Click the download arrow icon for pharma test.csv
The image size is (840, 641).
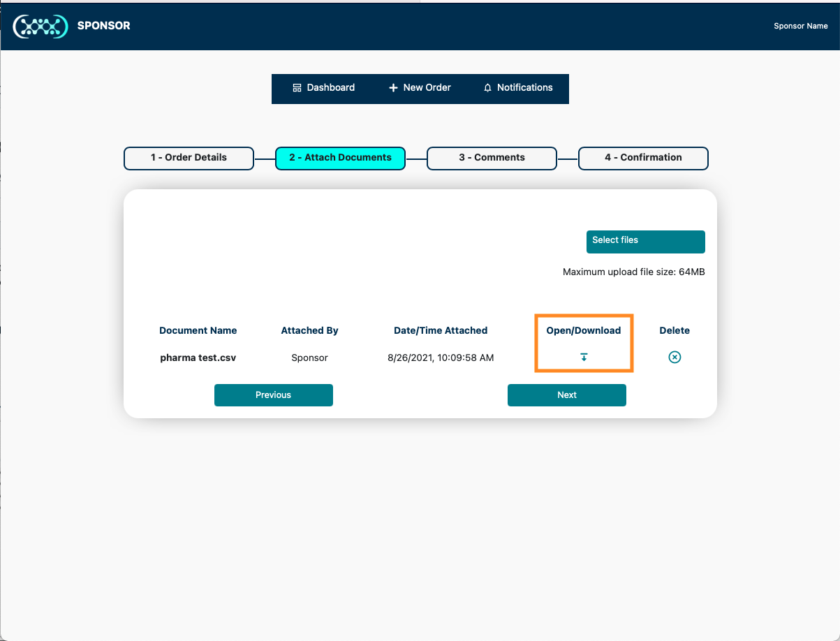[584, 358]
